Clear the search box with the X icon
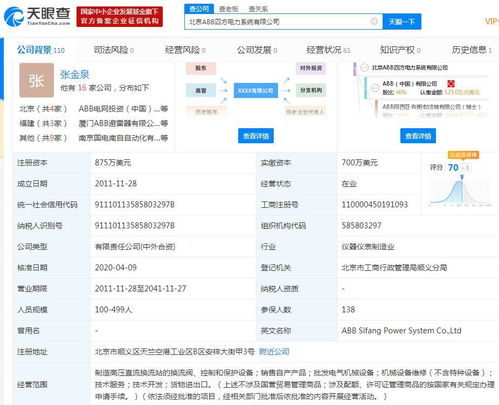 point(374,22)
